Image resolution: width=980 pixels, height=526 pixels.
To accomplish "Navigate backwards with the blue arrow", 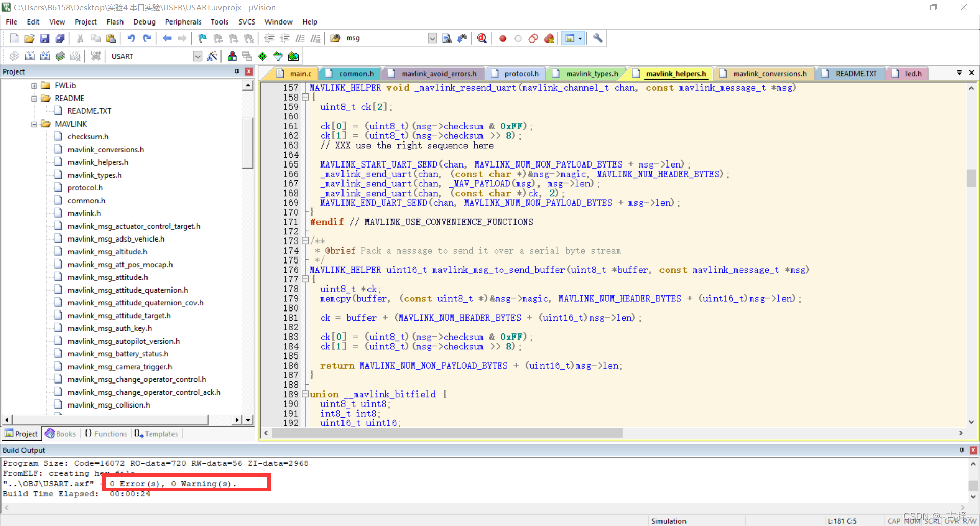I will click(167, 38).
